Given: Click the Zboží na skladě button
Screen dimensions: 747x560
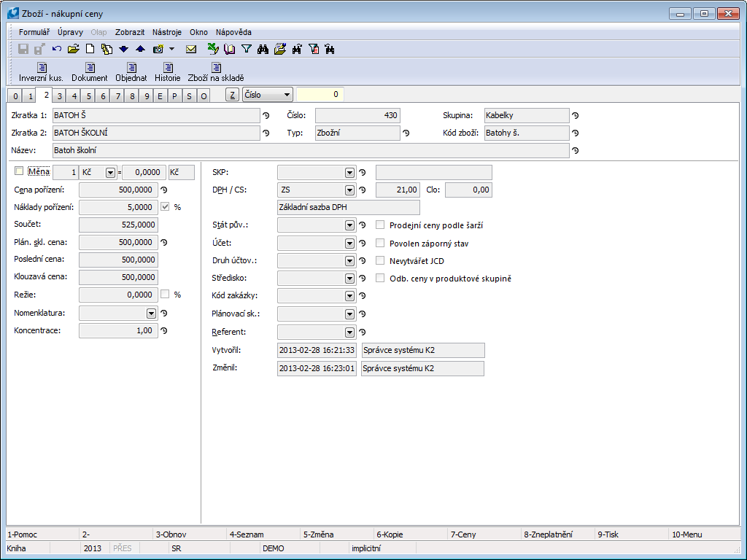Looking at the screenshot, I should [215, 72].
